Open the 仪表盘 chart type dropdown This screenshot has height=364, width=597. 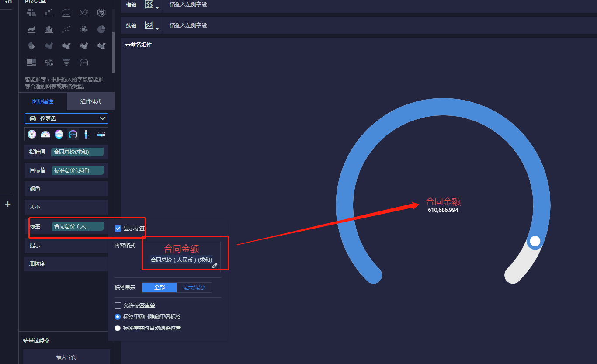coord(66,118)
